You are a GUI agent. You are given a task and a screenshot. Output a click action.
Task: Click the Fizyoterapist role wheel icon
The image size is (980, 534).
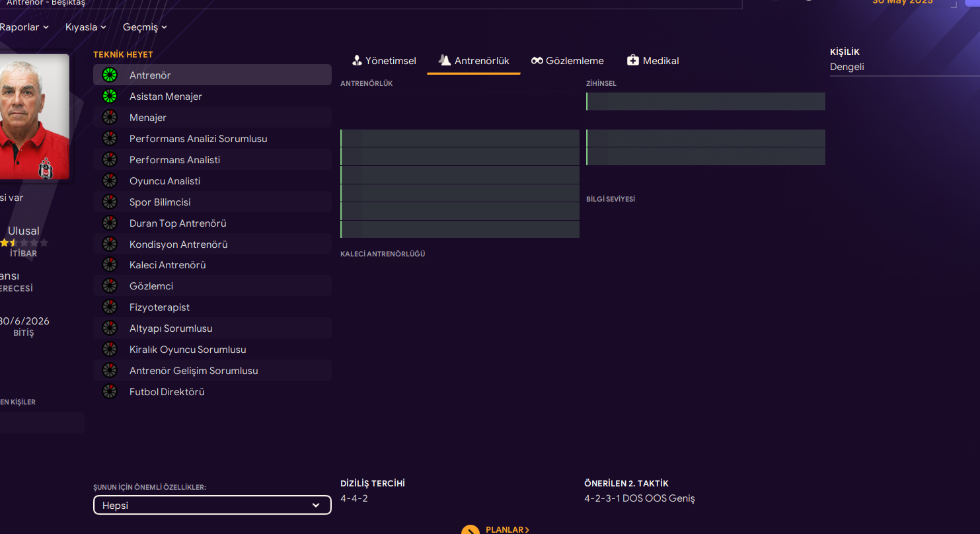tap(110, 307)
